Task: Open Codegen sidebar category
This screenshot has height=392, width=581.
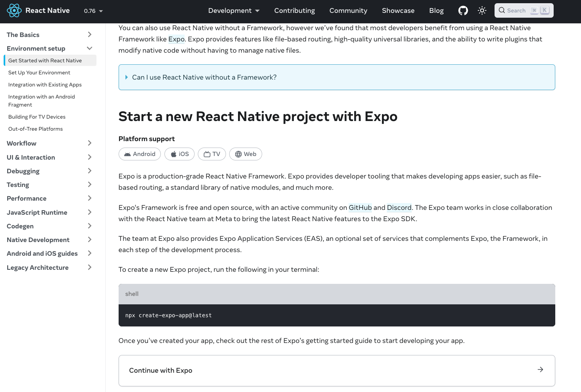Action: (20, 226)
